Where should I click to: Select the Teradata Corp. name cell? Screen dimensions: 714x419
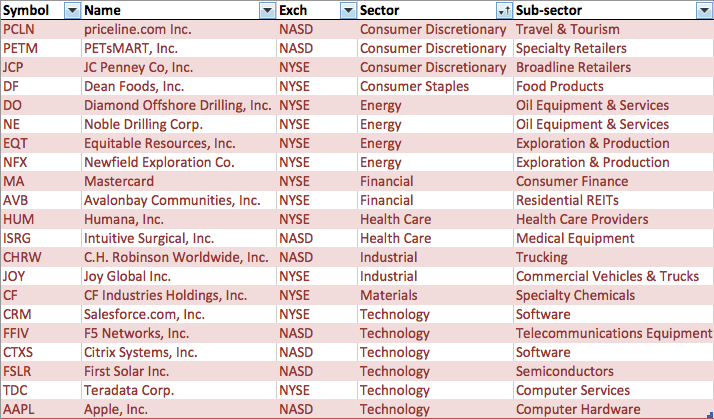pos(179,390)
